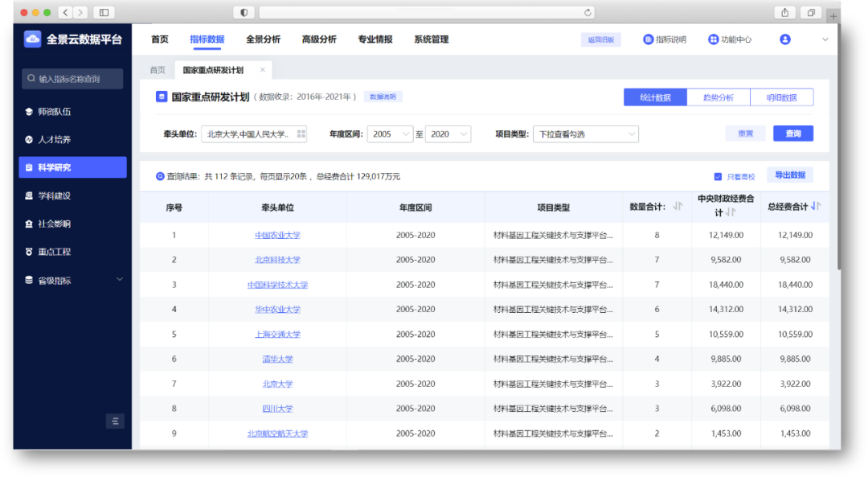This screenshot has height=477, width=868.
Task: Click the 返回旧版 button
Action: 601,40
